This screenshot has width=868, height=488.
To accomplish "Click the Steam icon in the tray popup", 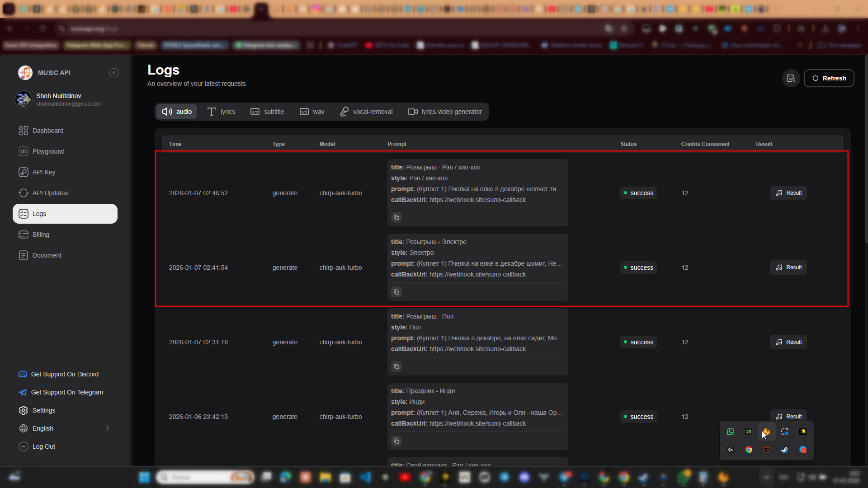I will [x=784, y=450].
